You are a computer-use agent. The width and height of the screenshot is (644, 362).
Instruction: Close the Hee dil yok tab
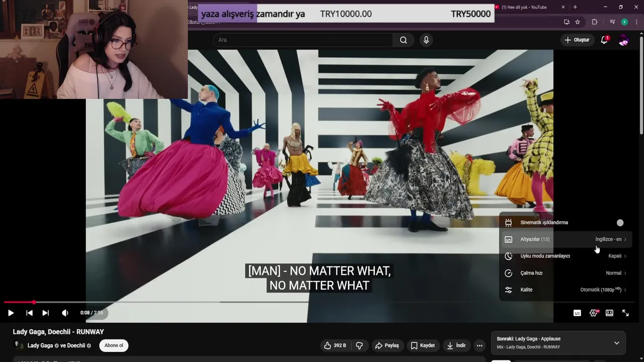pyautogui.click(x=563, y=7)
